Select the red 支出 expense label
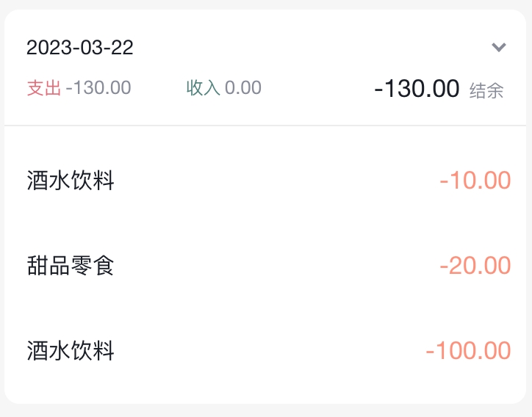 pos(43,88)
